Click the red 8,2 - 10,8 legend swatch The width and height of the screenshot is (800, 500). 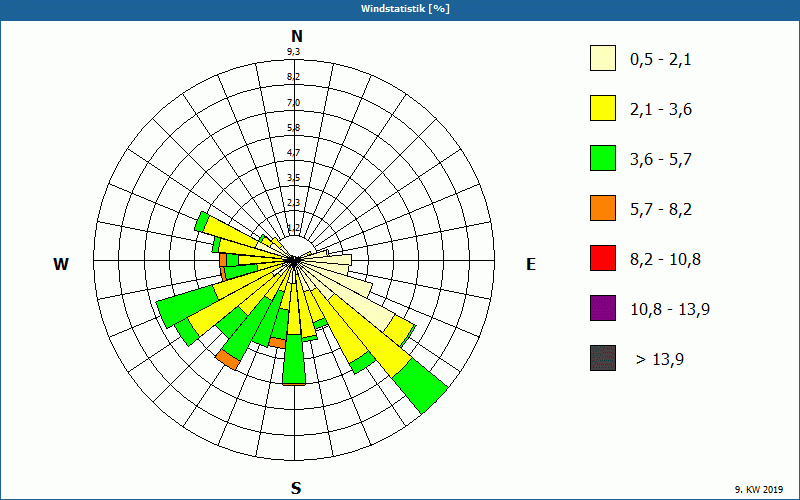(x=603, y=258)
